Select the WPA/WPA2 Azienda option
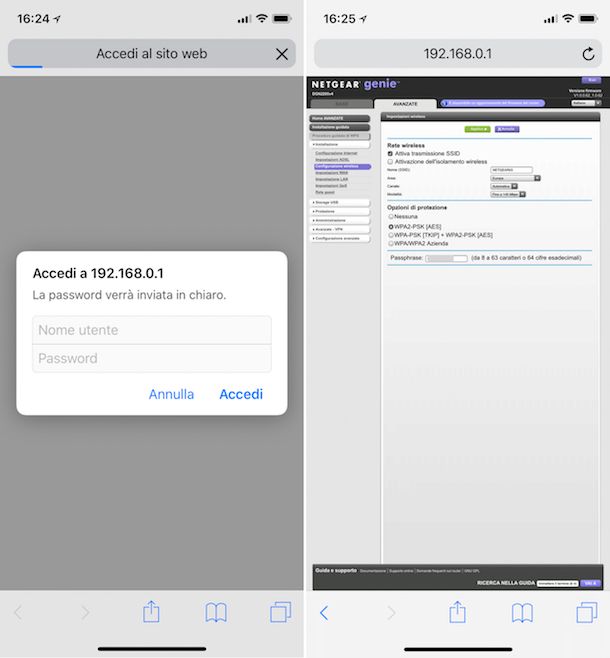This screenshot has height=658, width=610. point(391,243)
